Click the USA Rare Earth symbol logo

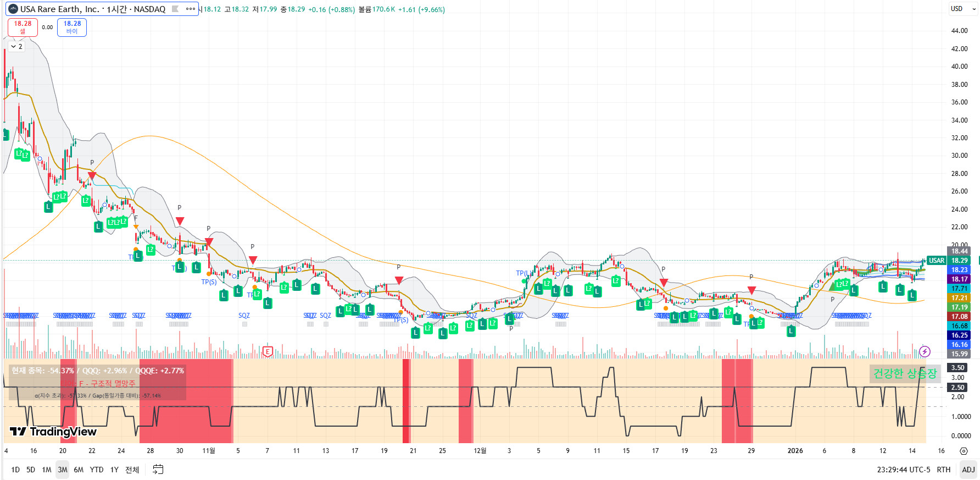(13, 9)
